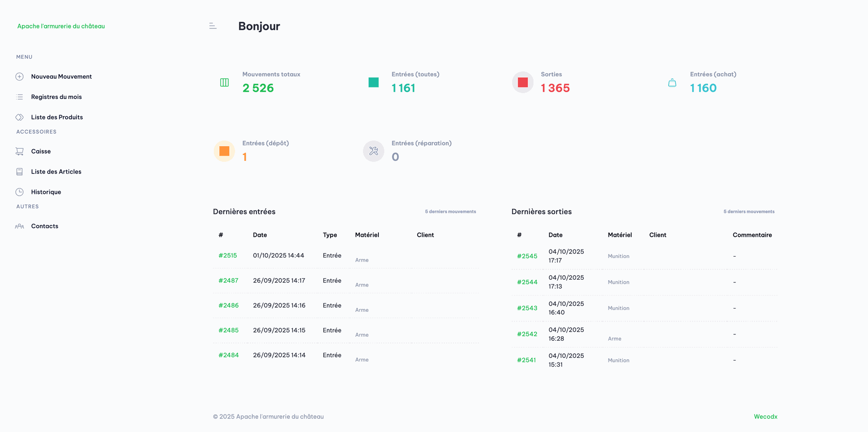The height and width of the screenshot is (432, 868).
Task: Select entry record #2484
Action: click(x=228, y=355)
